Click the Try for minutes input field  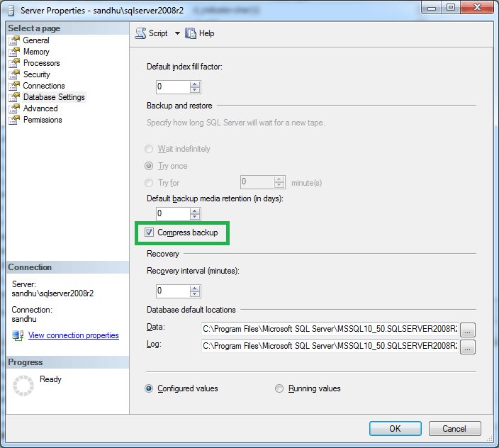pos(257,182)
